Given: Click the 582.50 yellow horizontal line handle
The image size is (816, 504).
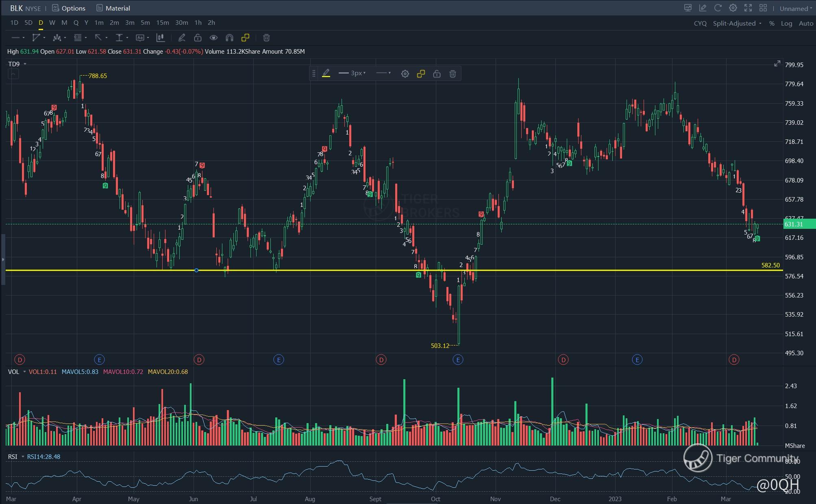Looking at the screenshot, I should click(196, 270).
